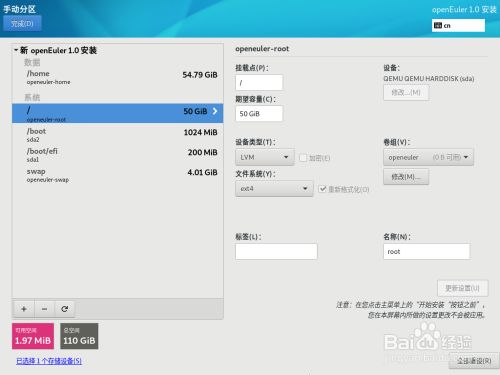
Task: Click the 54.79 GiB size value
Action: click(x=200, y=75)
